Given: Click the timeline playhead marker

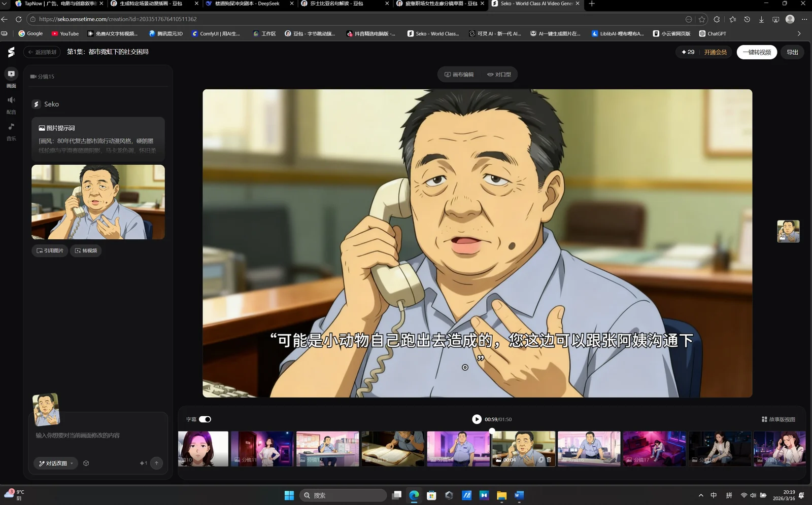Looking at the screenshot, I should pyautogui.click(x=492, y=430).
